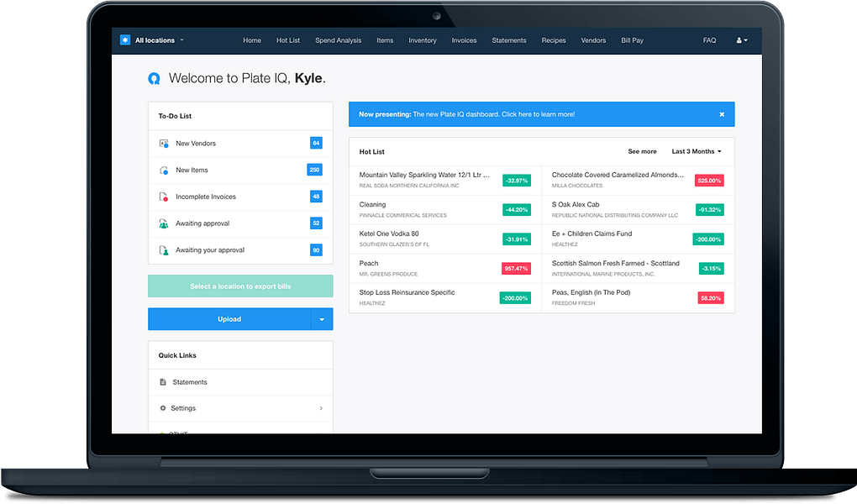This screenshot has width=857, height=504.
Task: Select the Cleaning hot list item
Action: tap(445, 210)
